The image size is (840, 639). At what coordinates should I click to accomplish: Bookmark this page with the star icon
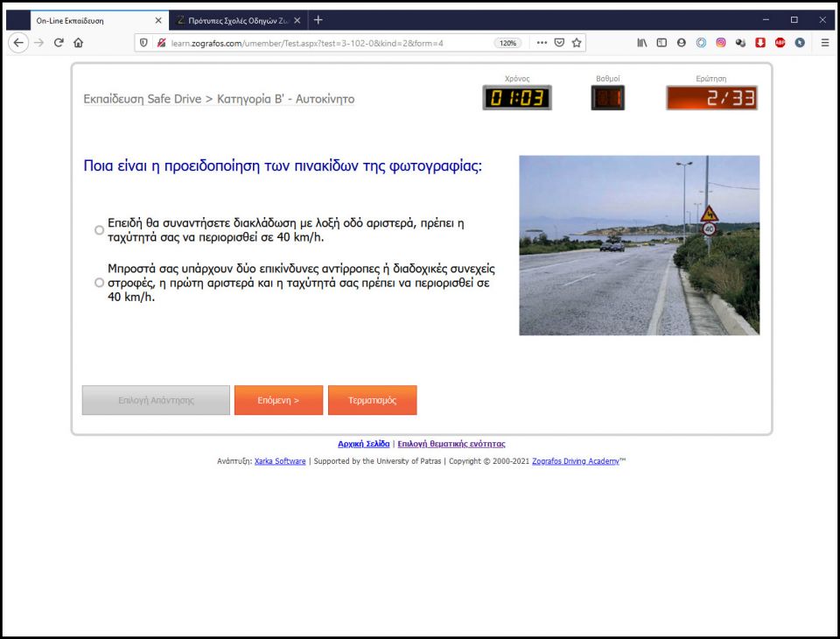pyautogui.click(x=577, y=43)
